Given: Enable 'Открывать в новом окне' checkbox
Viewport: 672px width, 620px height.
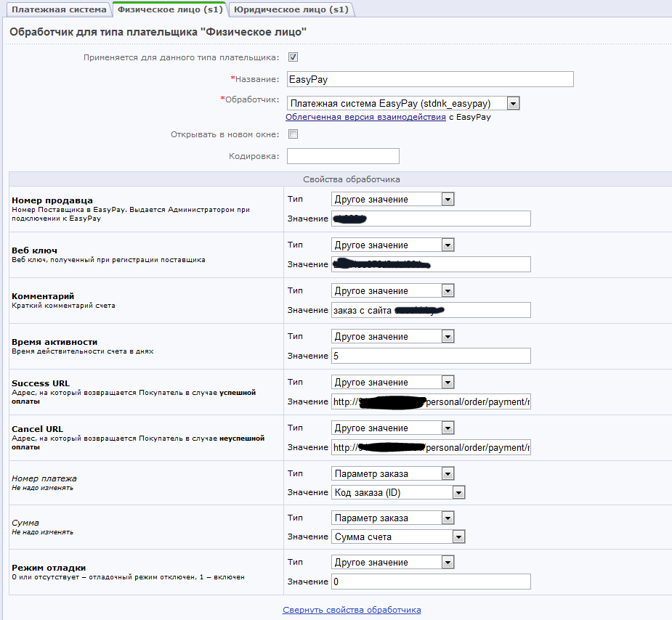Looking at the screenshot, I should [294, 134].
